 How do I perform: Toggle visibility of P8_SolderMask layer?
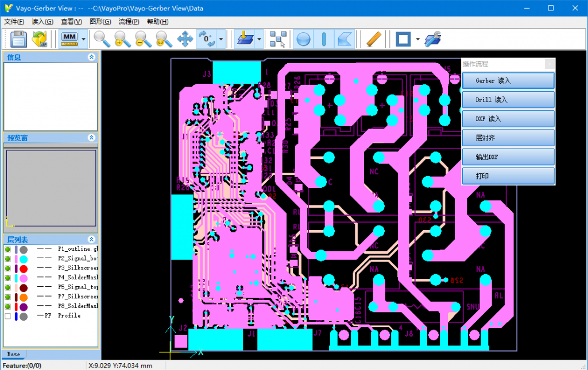pyautogui.click(x=7, y=307)
